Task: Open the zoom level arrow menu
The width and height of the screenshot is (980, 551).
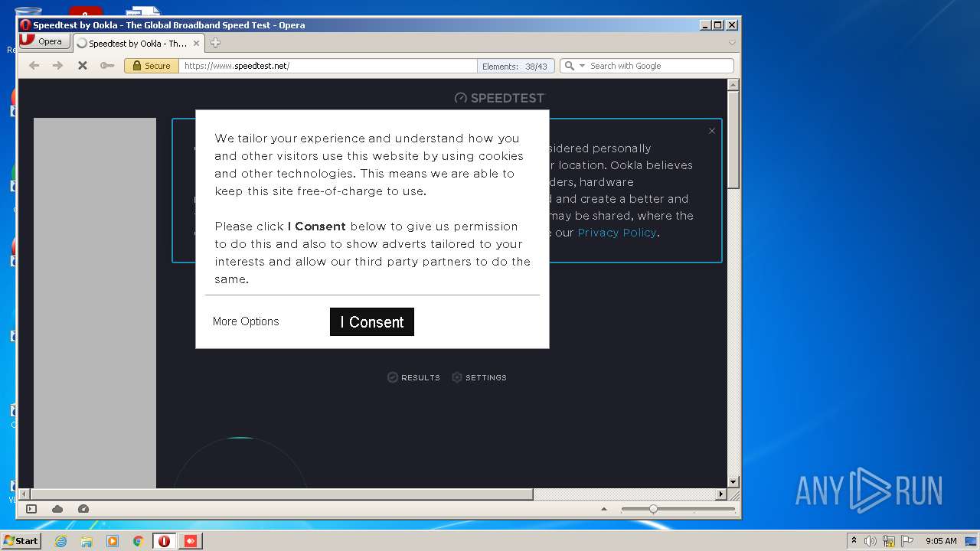Action: click(604, 509)
